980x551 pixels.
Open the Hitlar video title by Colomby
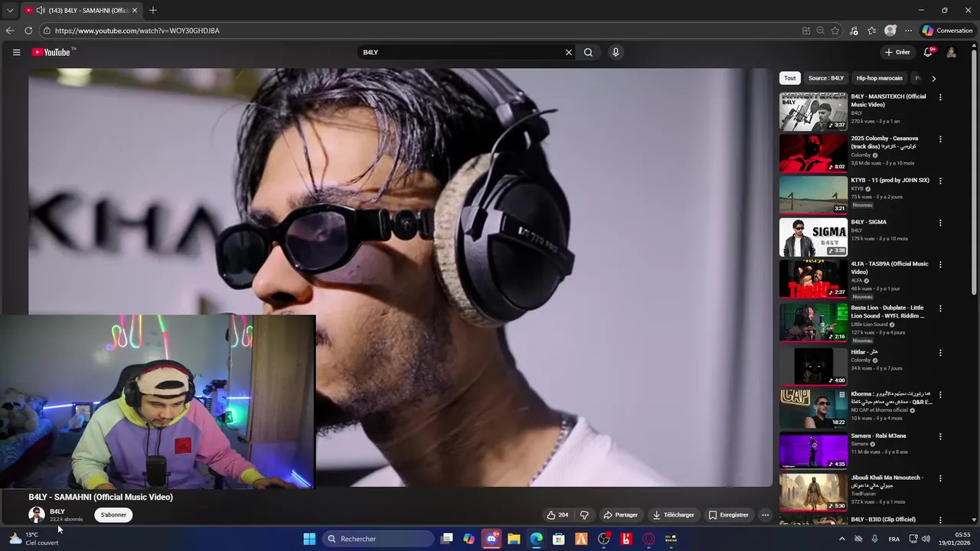pyautogui.click(x=864, y=352)
